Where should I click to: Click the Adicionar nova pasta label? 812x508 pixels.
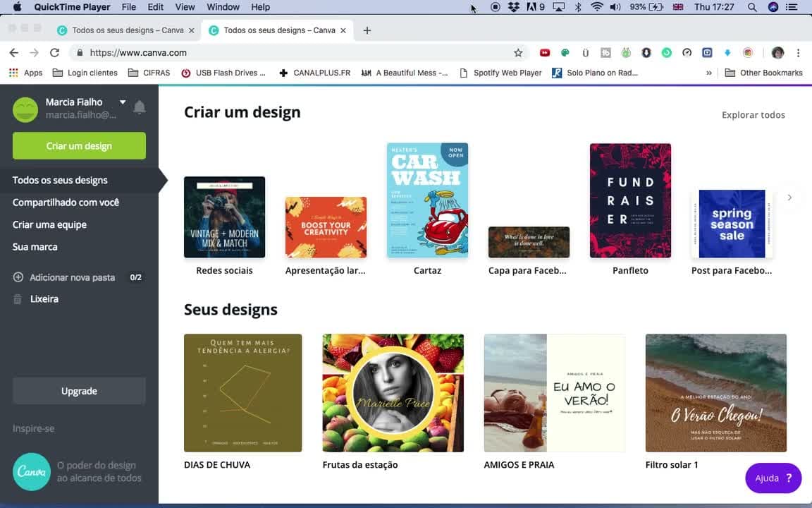point(73,278)
